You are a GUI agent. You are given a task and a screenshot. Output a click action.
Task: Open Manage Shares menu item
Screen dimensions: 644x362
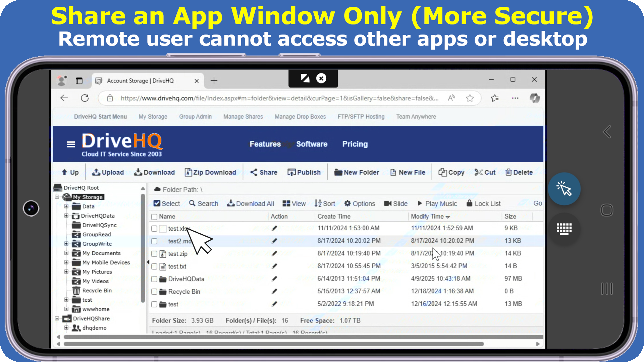[x=243, y=117]
